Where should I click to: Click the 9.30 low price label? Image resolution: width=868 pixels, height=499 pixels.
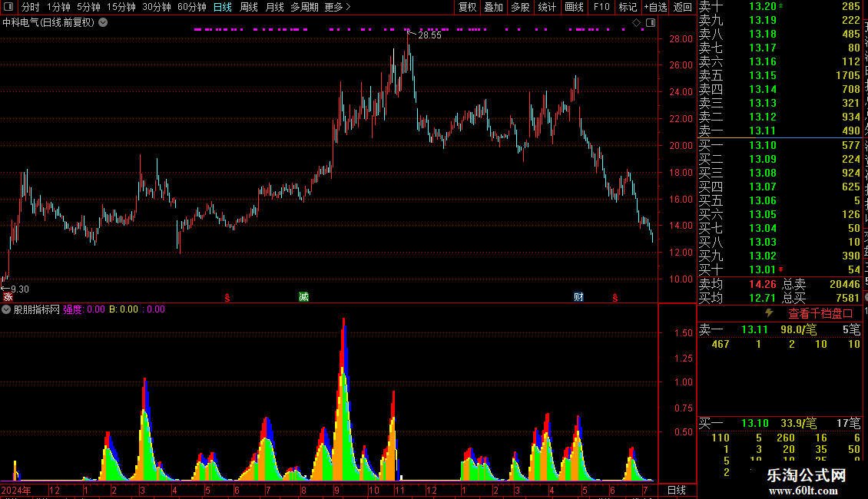[x=20, y=289]
